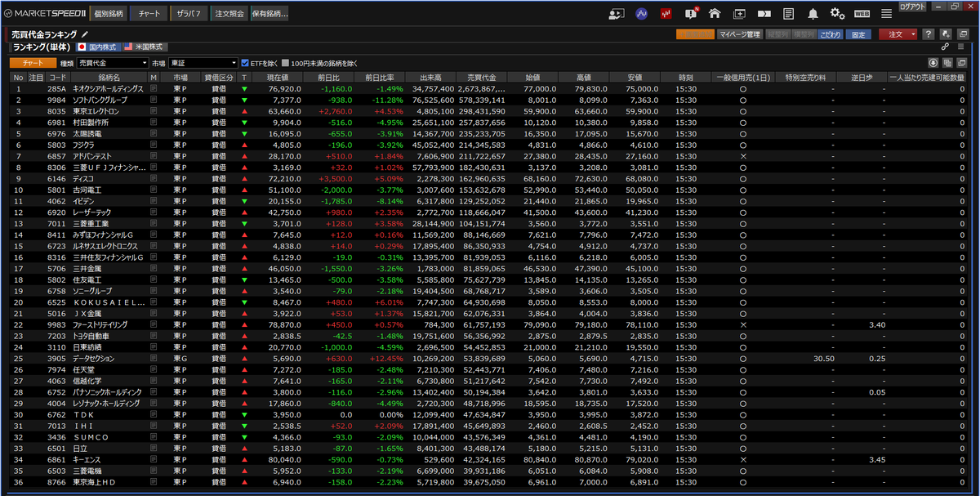Screen dimensions: 980x496
Task: Click the M memo icon for 任天堂 row
Action: [154, 369]
